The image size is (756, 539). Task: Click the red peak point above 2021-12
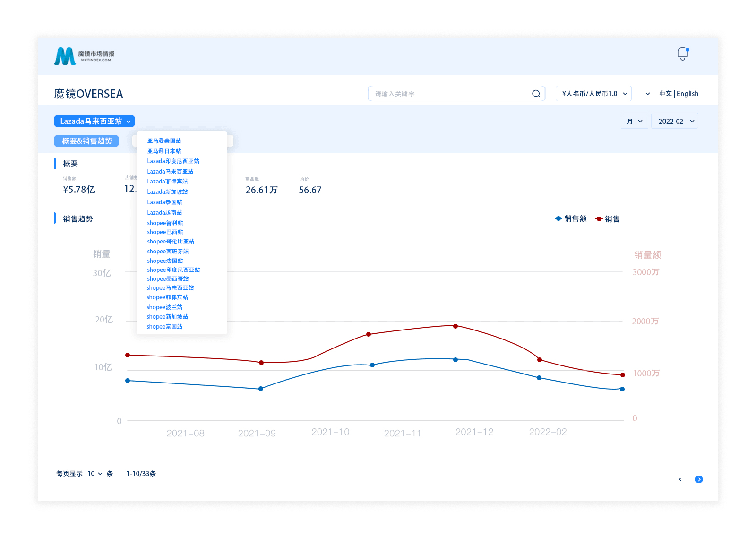(x=455, y=326)
